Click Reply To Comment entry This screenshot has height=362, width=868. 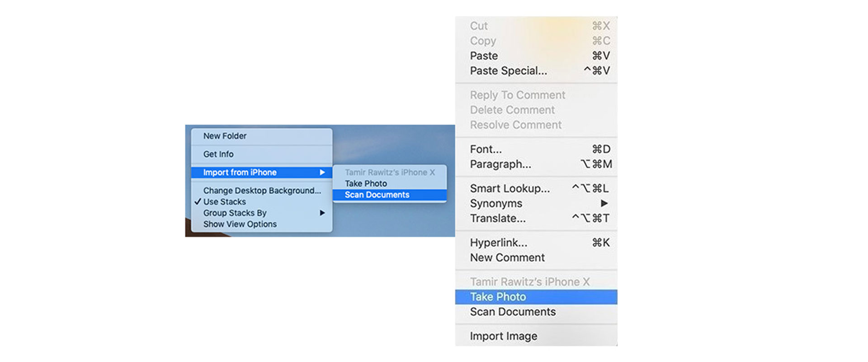pos(536,95)
